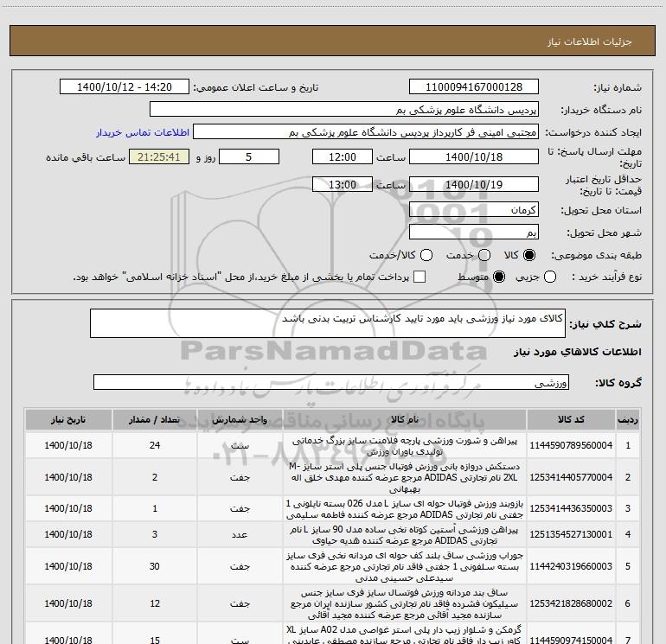The image size is (666, 644).
Task: Click the buyer organization name field
Action: click(x=344, y=110)
